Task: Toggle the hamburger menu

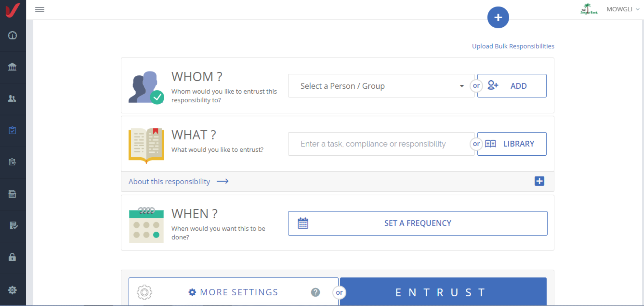Action: [x=40, y=10]
